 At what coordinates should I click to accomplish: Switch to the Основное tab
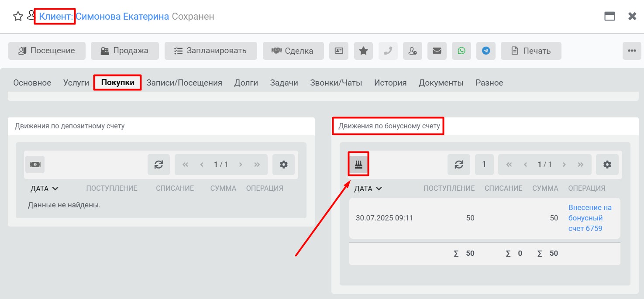pos(32,82)
